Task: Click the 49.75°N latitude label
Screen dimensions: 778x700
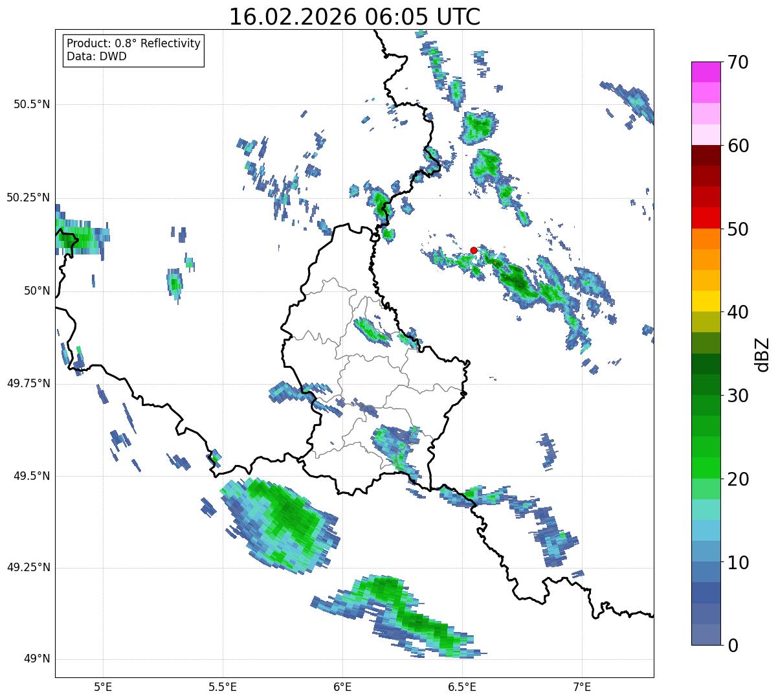Action: (28, 383)
